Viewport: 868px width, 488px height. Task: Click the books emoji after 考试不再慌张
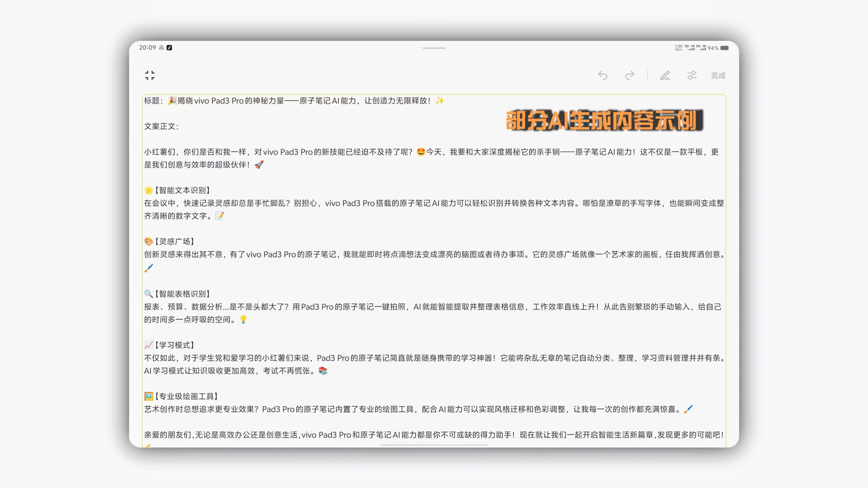(323, 371)
